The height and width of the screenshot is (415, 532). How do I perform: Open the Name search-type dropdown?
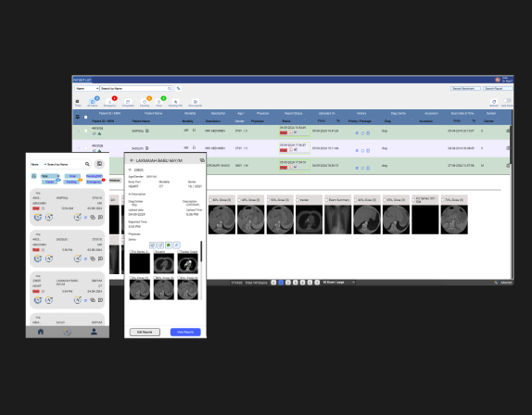click(x=87, y=89)
